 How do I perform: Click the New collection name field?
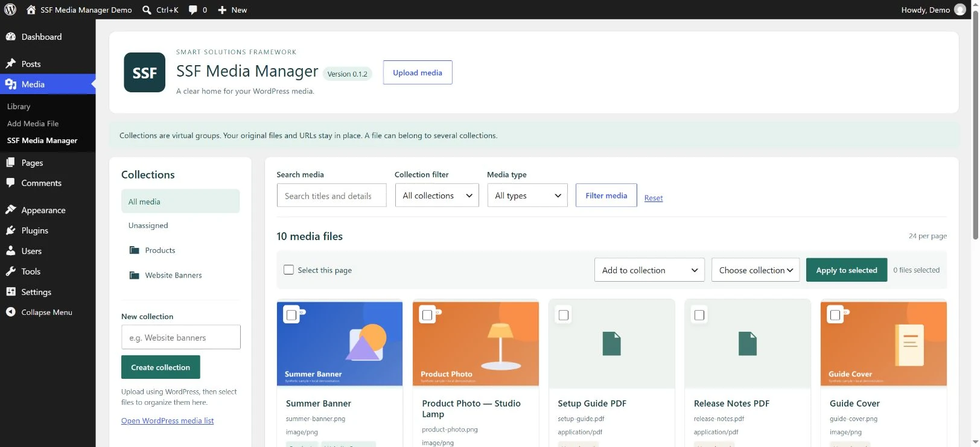(181, 337)
